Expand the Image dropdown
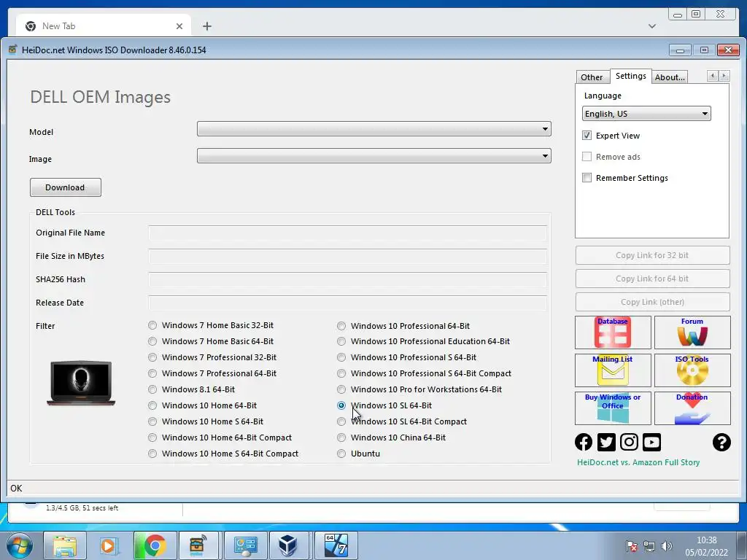 [374, 156]
